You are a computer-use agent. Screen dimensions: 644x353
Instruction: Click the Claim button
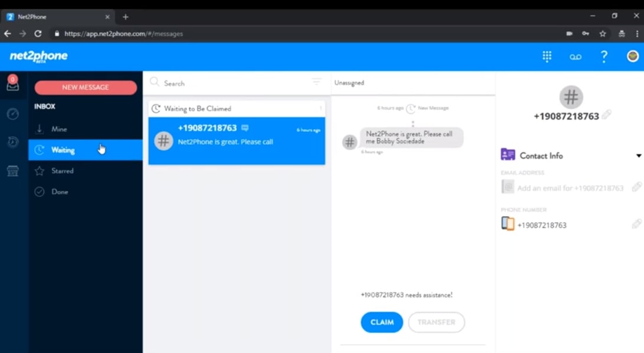pyautogui.click(x=382, y=322)
